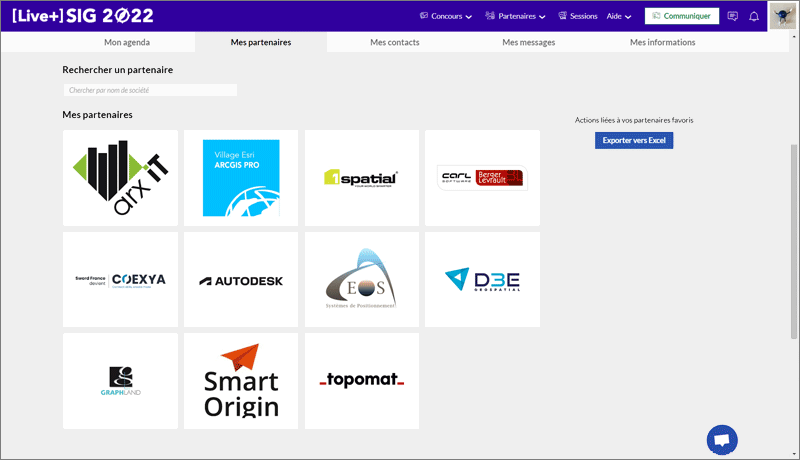Open the Smart Origin partner tile
This screenshot has width=800, height=460.
[x=241, y=381]
